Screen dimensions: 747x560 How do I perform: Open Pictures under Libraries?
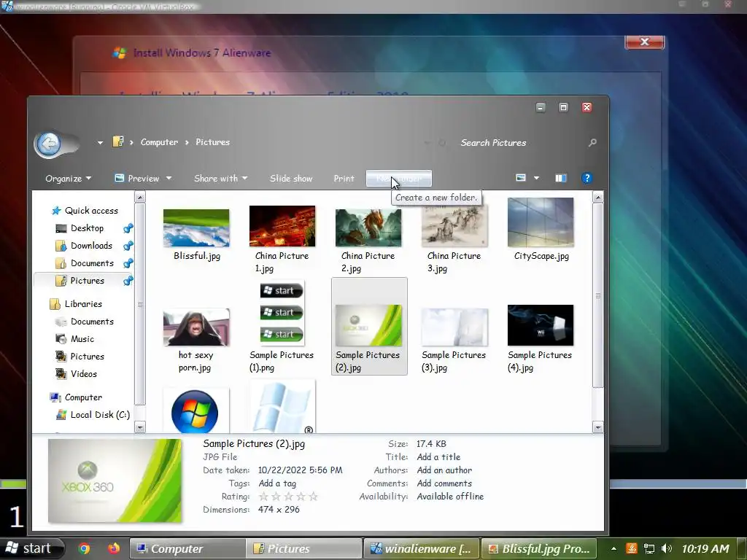[x=80, y=357]
